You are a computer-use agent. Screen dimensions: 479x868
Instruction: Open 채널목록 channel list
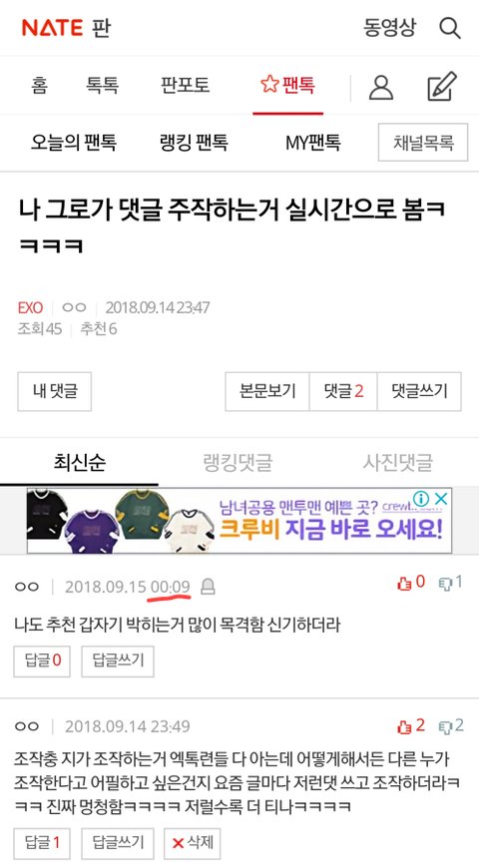click(424, 143)
